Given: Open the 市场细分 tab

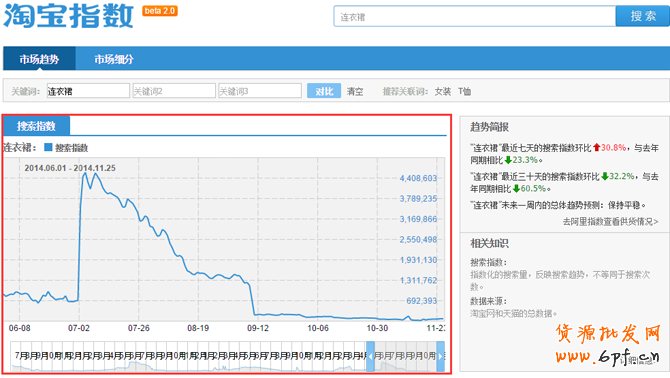Looking at the screenshot, I should pyautogui.click(x=114, y=59).
